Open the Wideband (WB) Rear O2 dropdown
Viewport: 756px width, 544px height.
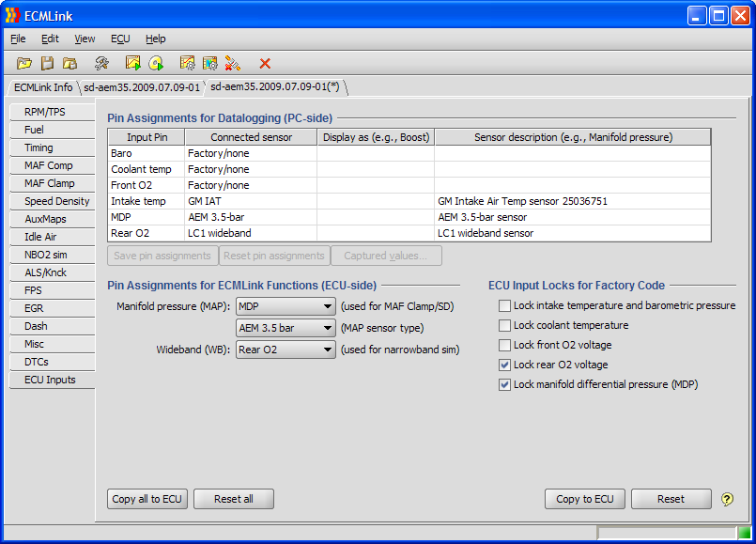tap(285, 350)
